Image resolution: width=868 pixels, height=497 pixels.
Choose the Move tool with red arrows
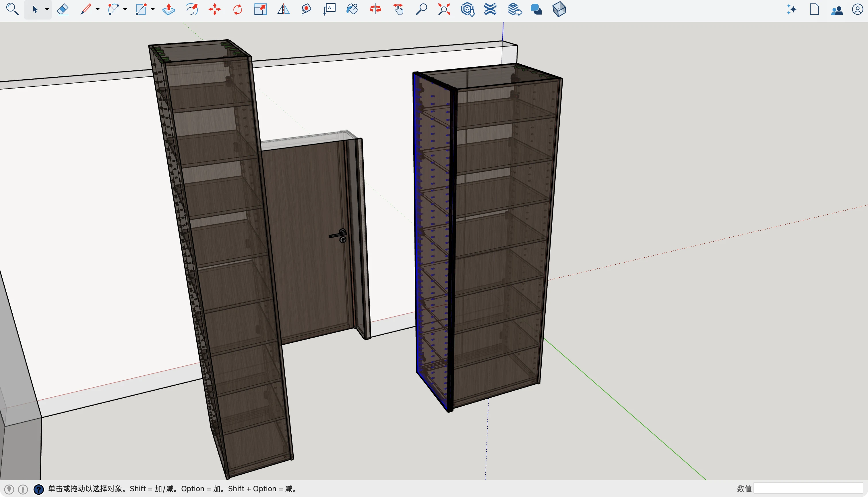214,9
